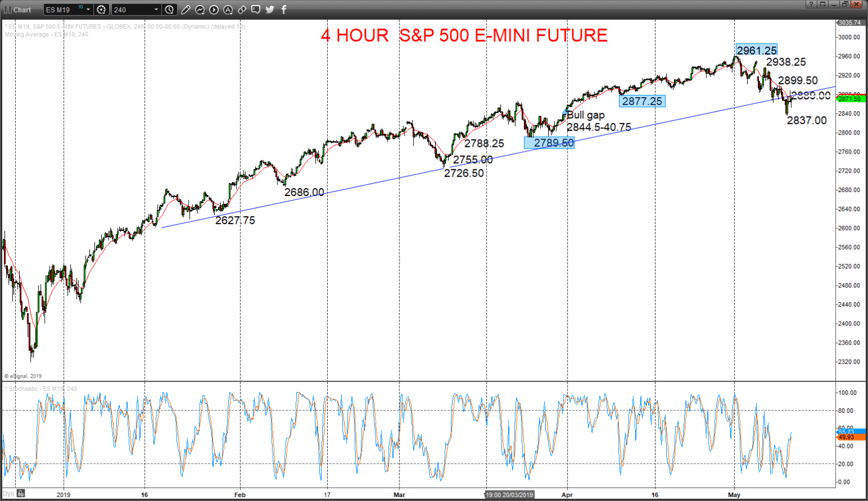Click the 19:00 20/03/2019 time marker
Image resolution: width=868 pixels, height=501 pixels.
click(509, 495)
